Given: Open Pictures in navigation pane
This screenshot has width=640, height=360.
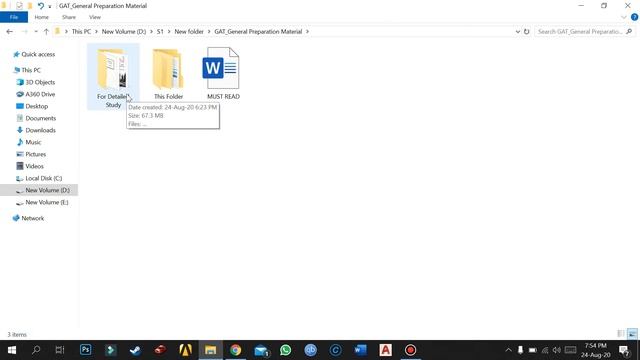Looking at the screenshot, I should point(36,154).
